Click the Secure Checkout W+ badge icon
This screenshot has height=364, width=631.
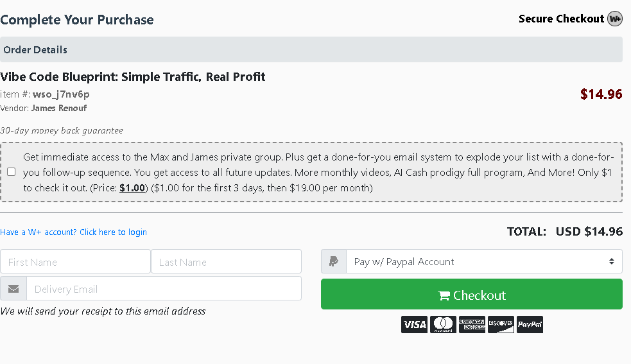[614, 19]
